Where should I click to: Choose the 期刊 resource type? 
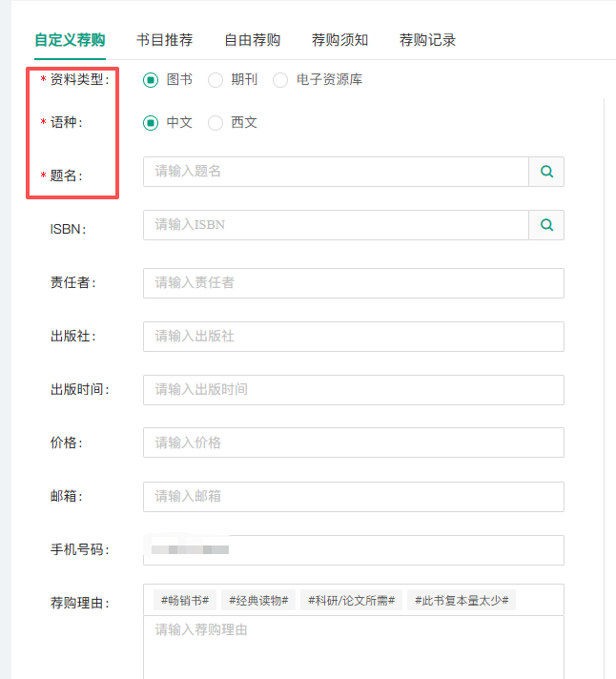coord(216,80)
